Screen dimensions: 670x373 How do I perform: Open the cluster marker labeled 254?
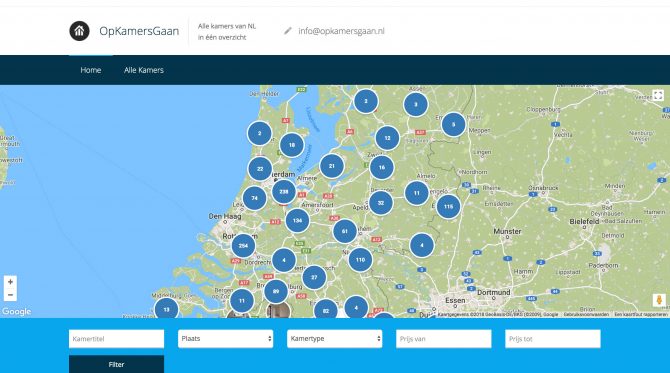click(243, 246)
